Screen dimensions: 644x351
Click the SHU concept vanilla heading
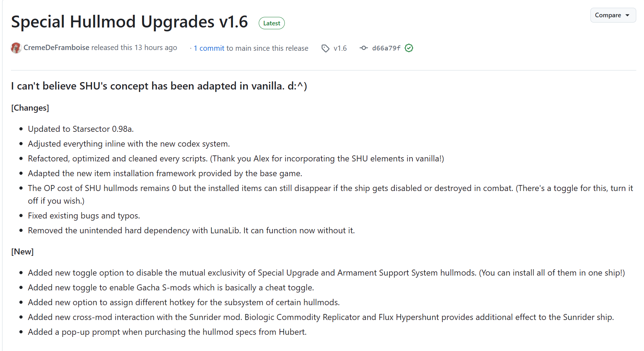[159, 86]
